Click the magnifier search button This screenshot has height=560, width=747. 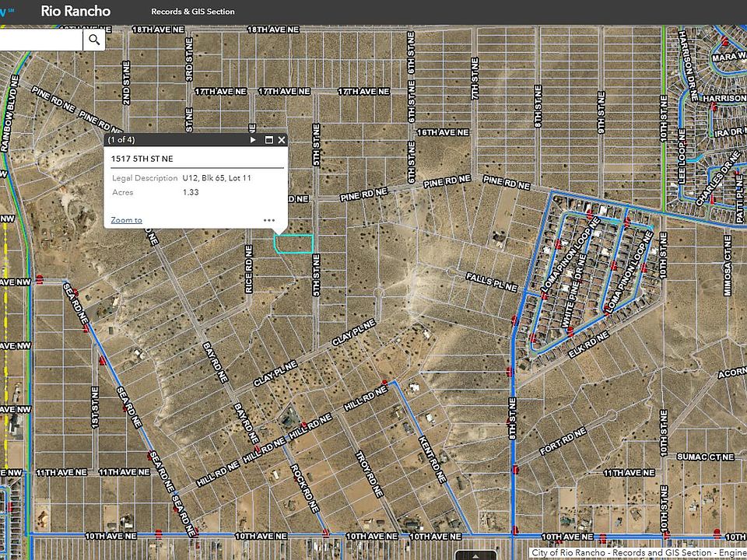pyautogui.click(x=94, y=40)
